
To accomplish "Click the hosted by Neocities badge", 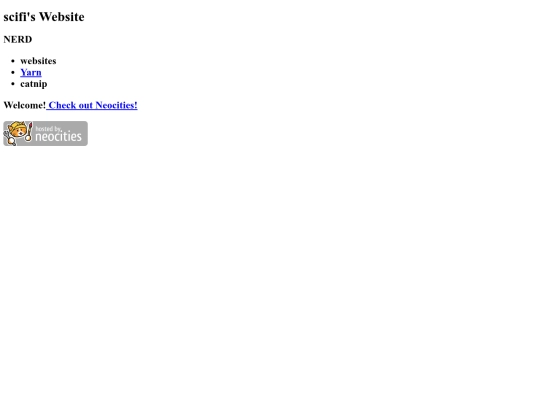I will tap(45, 133).
